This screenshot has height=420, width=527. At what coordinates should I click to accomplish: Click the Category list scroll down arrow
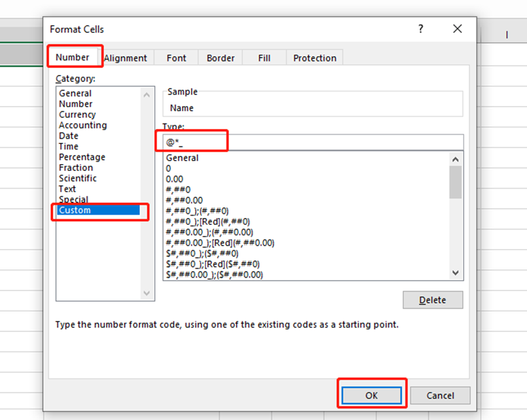click(146, 293)
